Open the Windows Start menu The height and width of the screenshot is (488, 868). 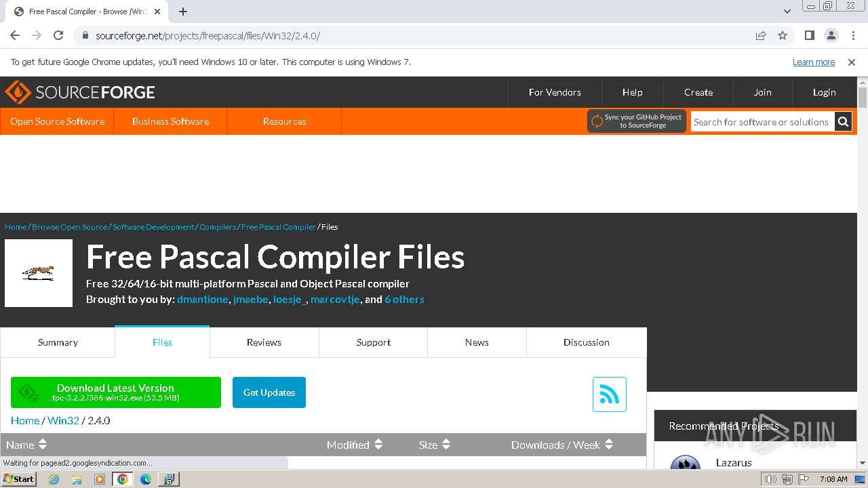click(x=19, y=479)
